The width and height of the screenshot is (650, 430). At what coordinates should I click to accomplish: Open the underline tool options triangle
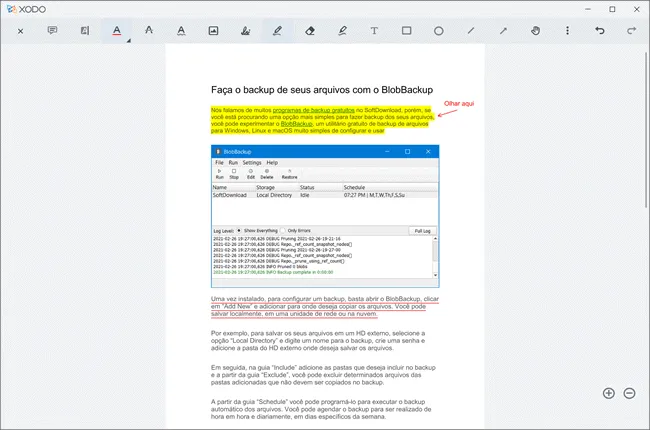129,41
